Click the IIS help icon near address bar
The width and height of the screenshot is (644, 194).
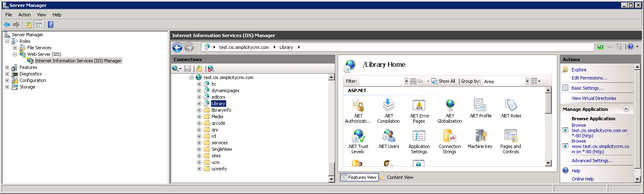click(x=631, y=47)
